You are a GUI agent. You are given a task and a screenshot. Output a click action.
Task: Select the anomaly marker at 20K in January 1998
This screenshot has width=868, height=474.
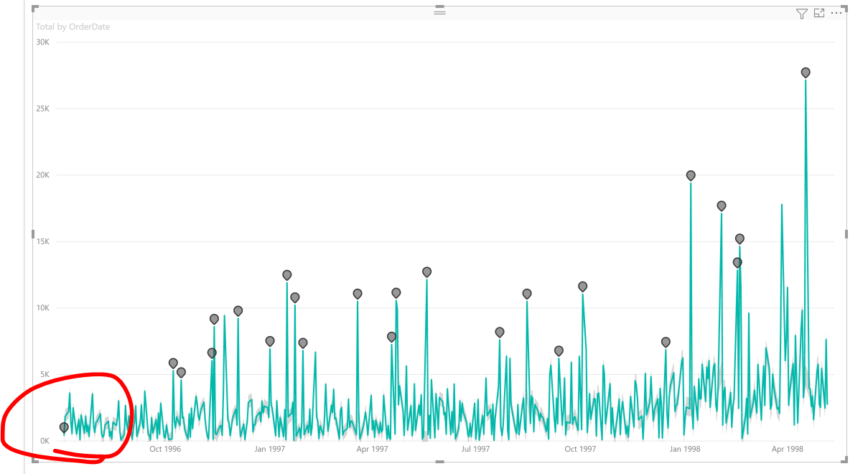coord(691,175)
